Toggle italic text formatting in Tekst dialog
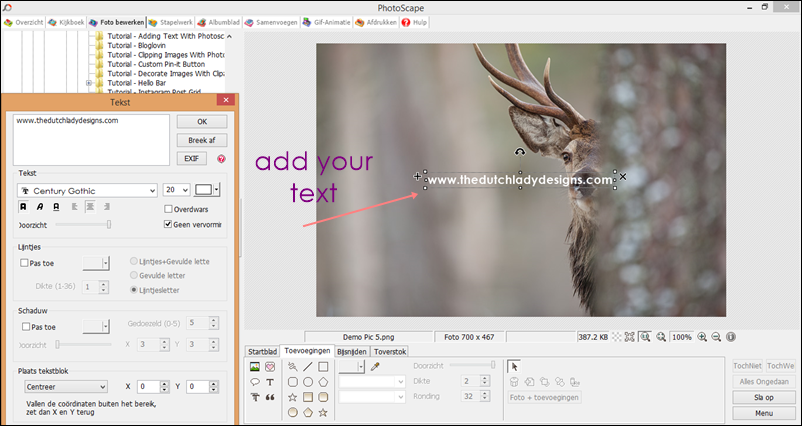This screenshot has width=802, height=426. click(40, 207)
